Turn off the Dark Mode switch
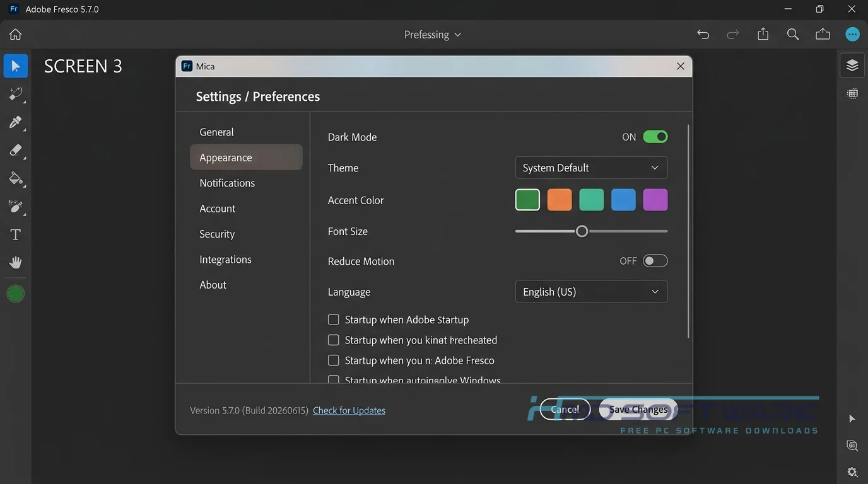The height and width of the screenshot is (484, 868). [655, 137]
